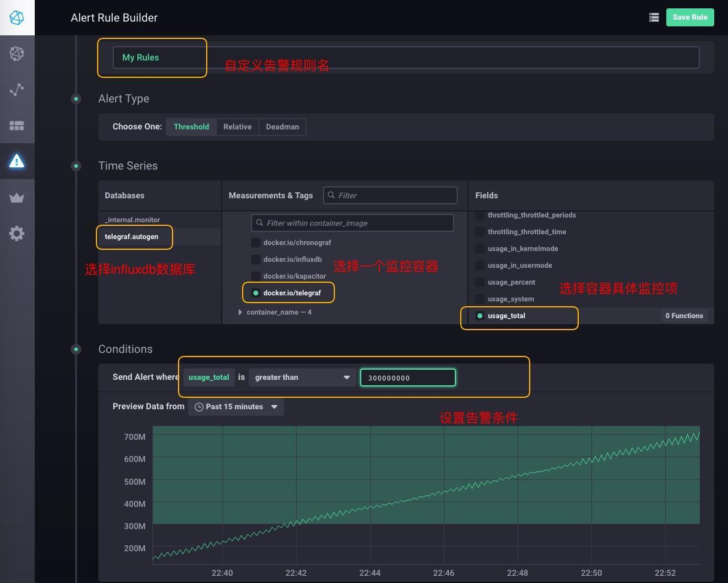Check the usage_percent field
This screenshot has width=728, height=583.
coord(480,282)
